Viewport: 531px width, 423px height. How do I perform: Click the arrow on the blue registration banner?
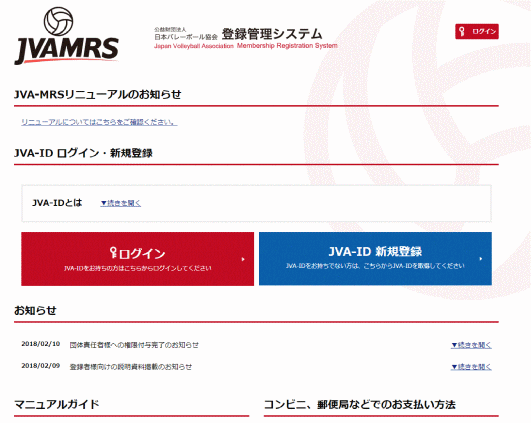pos(481,259)
